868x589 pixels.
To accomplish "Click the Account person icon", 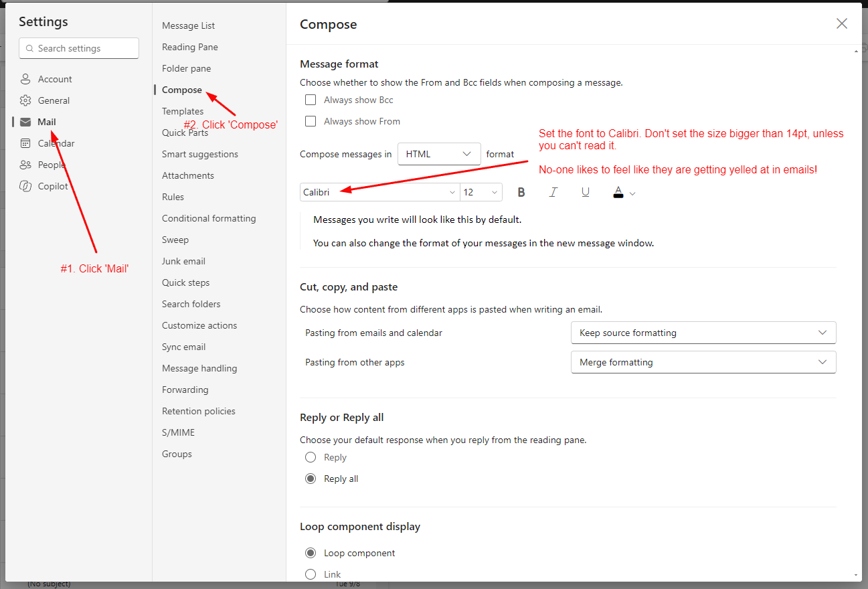I will (25, 79).
